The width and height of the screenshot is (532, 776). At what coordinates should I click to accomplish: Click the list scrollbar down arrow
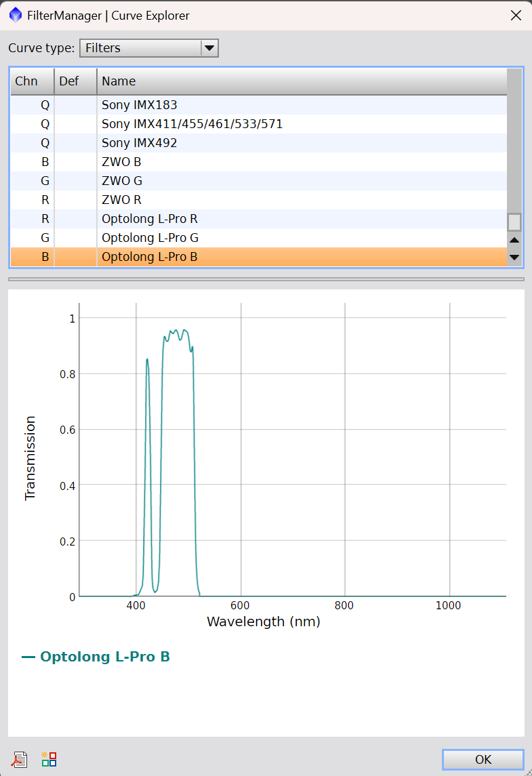(x=514, y=258)
